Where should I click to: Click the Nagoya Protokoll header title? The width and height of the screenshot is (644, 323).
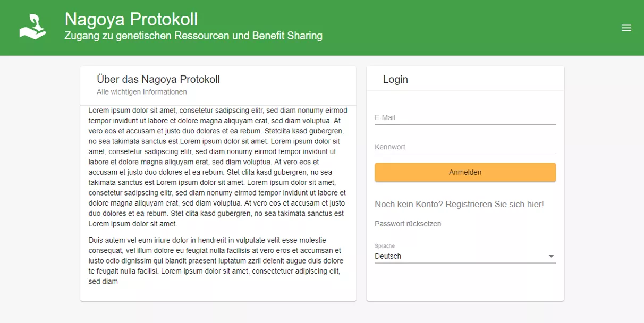point(131,19)
